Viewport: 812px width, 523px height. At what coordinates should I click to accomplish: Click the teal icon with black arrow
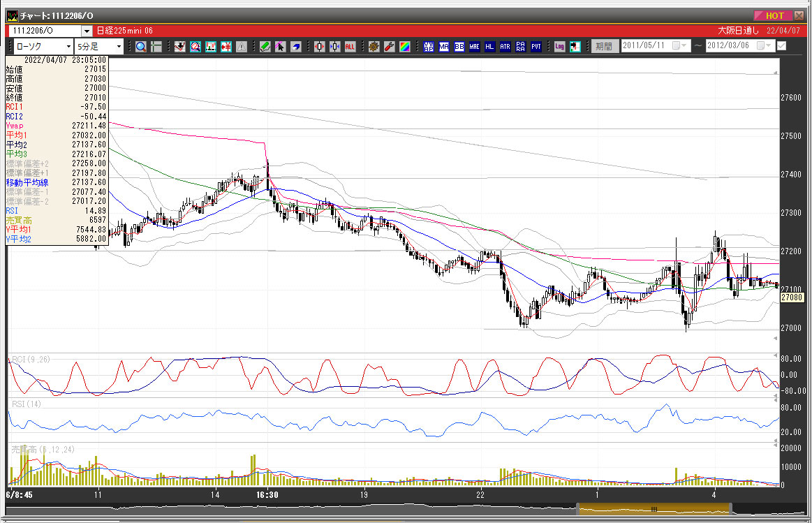click(x=575, y=47)
